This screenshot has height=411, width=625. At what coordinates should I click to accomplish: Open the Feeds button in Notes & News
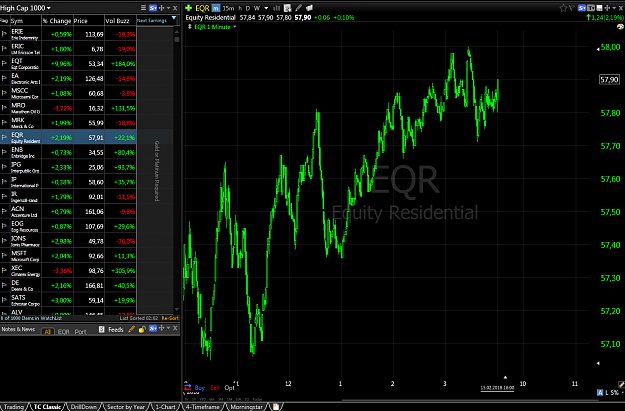(111, 329)
